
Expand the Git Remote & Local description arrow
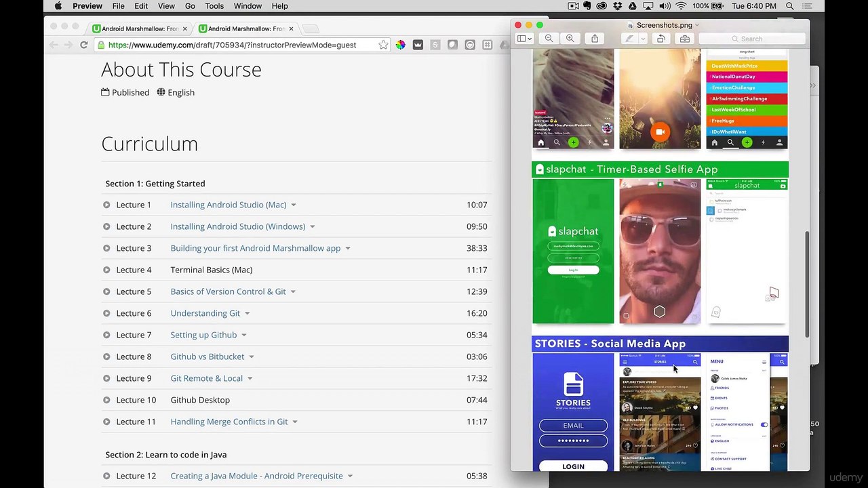pyautogui.click(x=250, y=378)
